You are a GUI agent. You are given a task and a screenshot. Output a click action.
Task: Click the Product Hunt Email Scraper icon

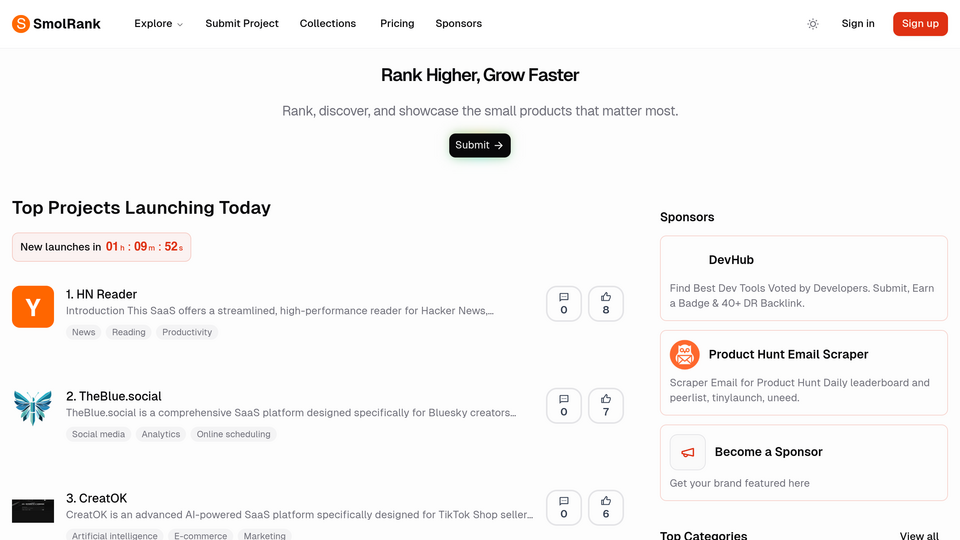[x=684, y=354]
